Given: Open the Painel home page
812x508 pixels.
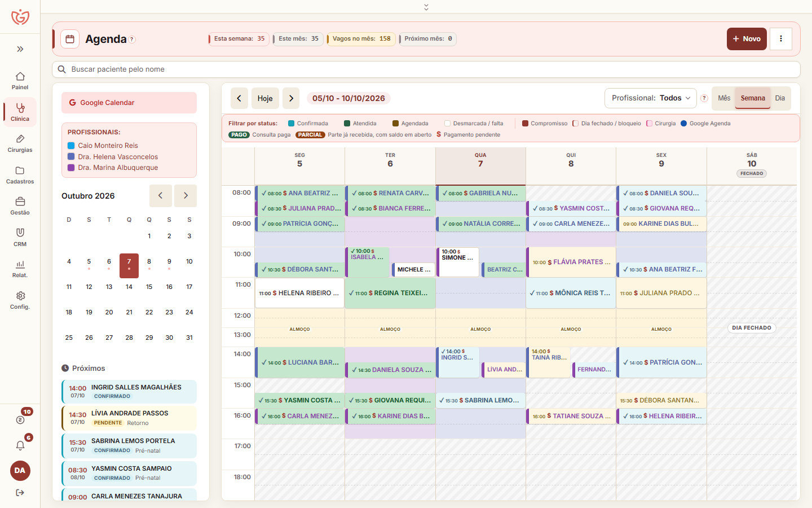Looking at the screenshot, I should 20,80.
